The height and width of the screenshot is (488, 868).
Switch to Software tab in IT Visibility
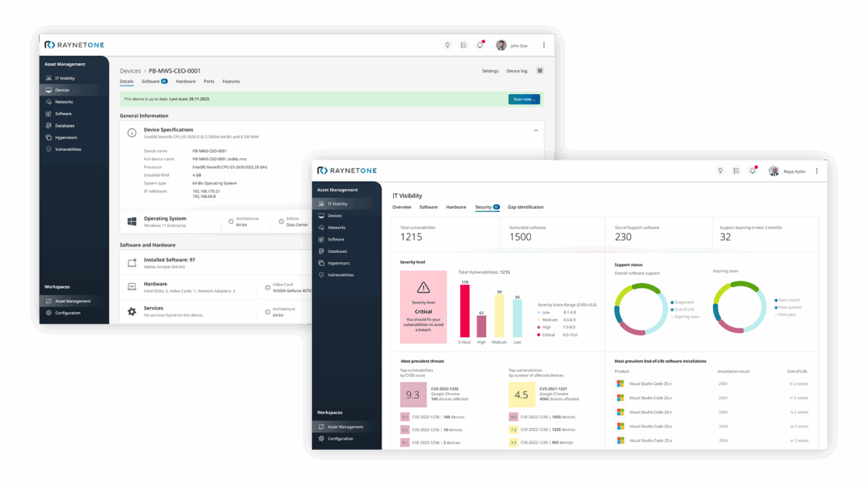click(428, 207)
